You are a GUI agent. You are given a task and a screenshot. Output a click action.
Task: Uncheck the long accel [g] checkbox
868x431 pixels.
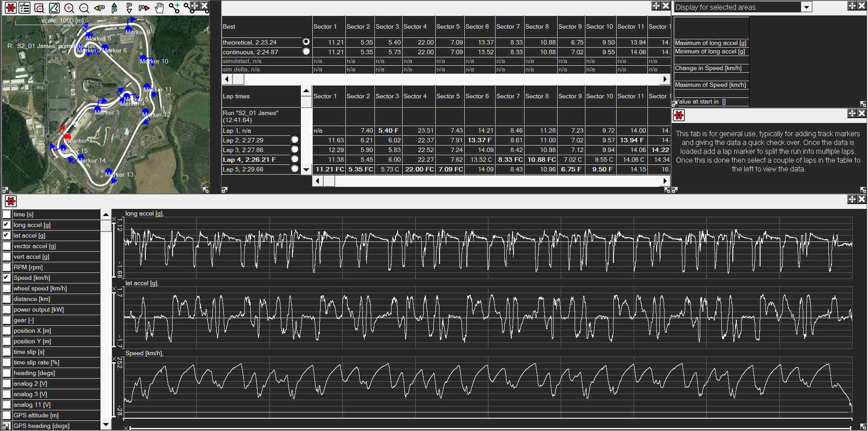pyautogui.click(x=7, y=225)
